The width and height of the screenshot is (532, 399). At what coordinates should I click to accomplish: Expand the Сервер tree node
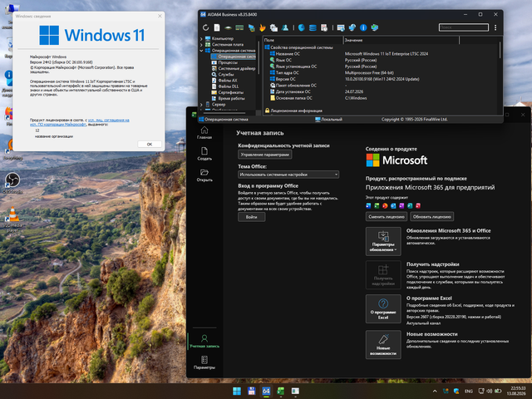pos(201,105)
